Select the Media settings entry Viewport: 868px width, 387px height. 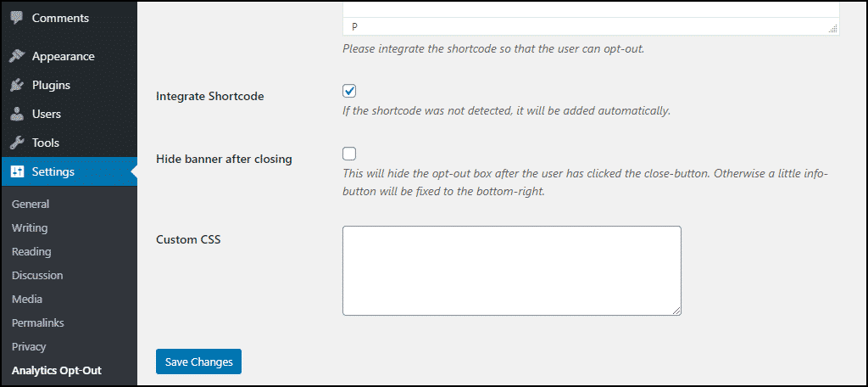click(27, 300)
